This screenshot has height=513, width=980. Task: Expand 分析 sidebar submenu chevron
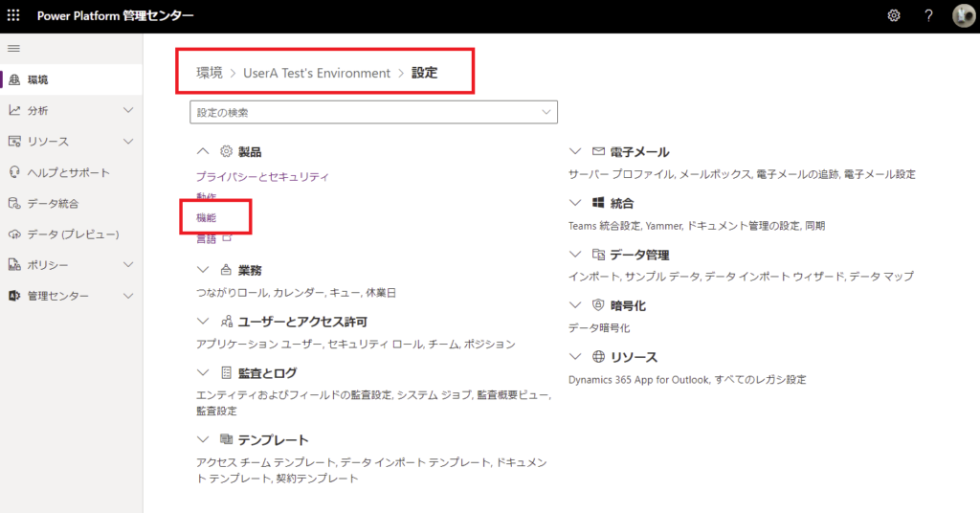pyautogui.click(x=128, y=110)
